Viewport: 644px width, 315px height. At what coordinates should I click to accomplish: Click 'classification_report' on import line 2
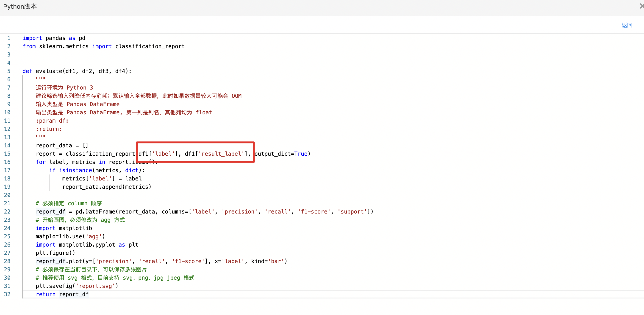(x=150, y=46)
